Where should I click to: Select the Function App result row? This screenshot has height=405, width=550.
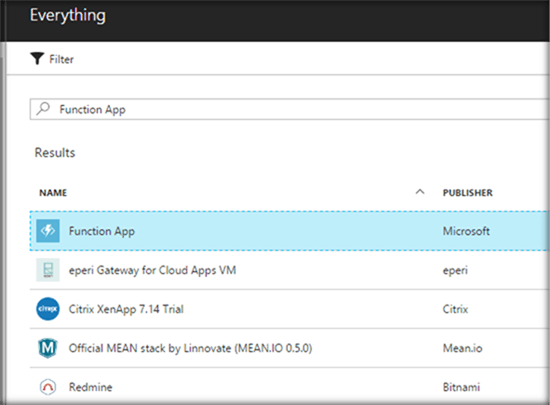pyautogui.click(x=290, y=231)
